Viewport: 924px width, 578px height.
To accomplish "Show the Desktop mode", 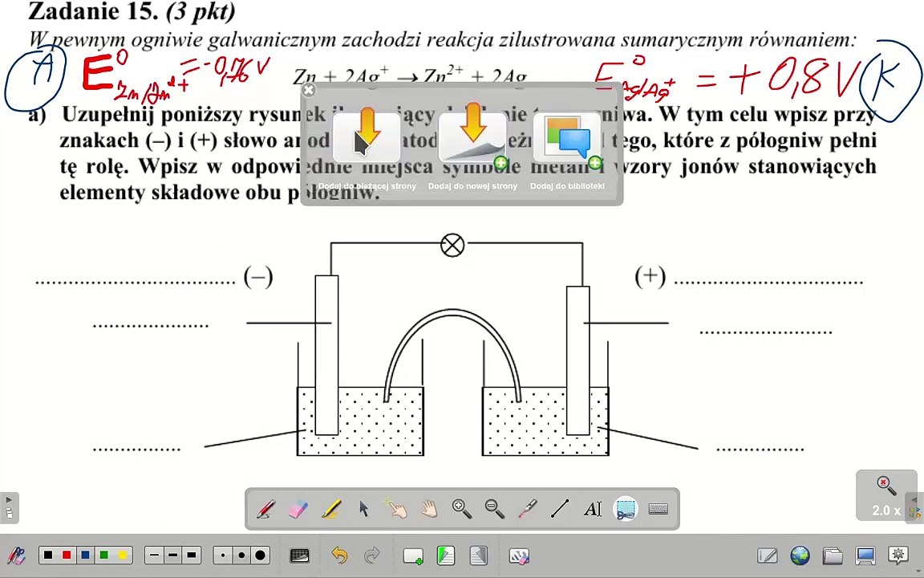I will coord(865,556).
